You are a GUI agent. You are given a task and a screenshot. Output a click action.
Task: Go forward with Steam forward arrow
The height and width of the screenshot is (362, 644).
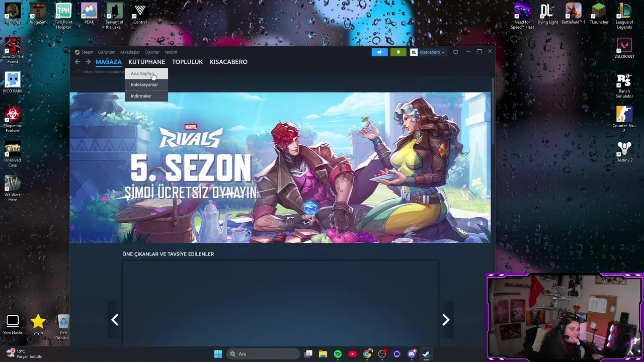click(88, 62)
